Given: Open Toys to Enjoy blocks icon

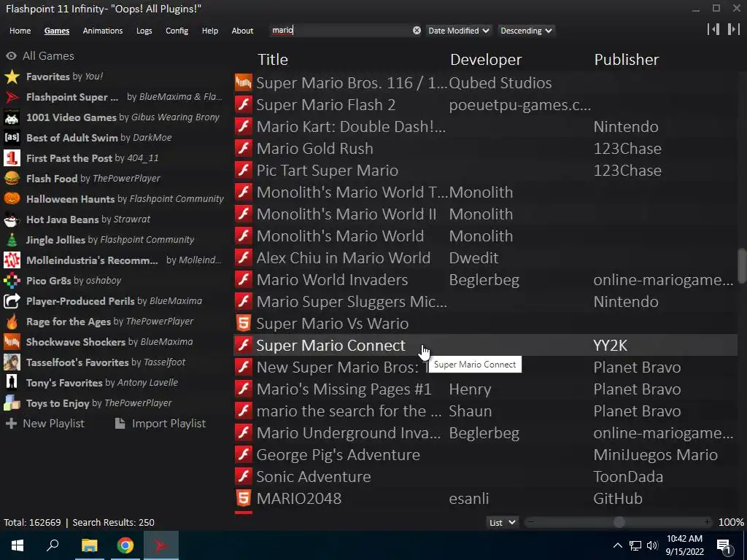Looking at the screenshot, I should click(x=12, y=403).
